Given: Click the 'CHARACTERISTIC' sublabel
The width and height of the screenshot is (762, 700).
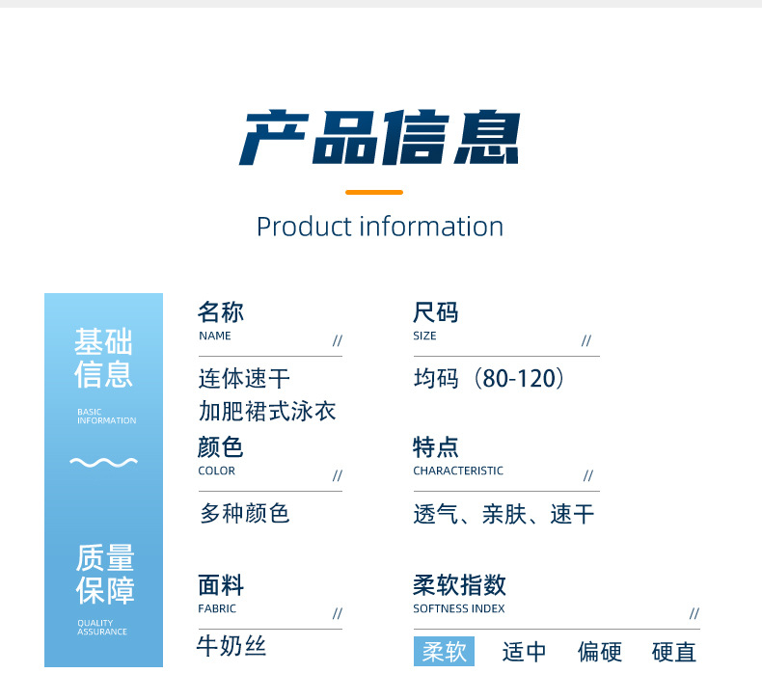Looking at the screenshot, I should [x=458, y=471].
